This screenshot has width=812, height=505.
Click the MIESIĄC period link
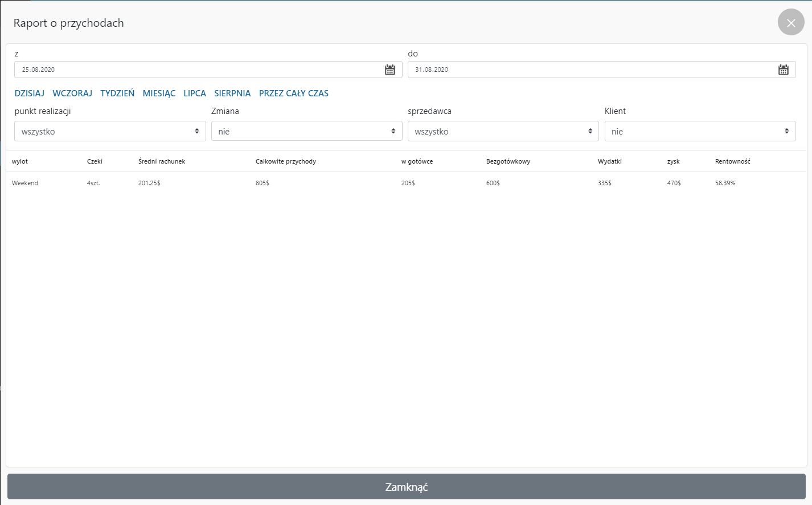pyautogui.click(x=159, y=93)
